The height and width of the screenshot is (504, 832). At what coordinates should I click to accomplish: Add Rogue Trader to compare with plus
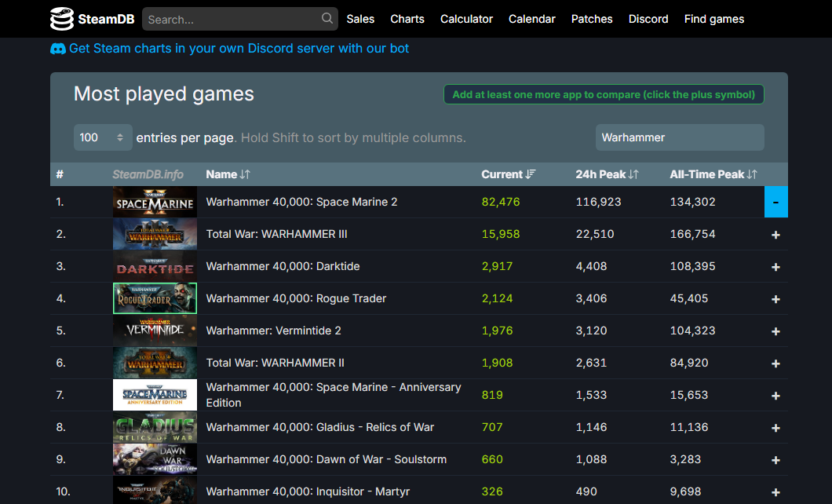pos(775,299)
